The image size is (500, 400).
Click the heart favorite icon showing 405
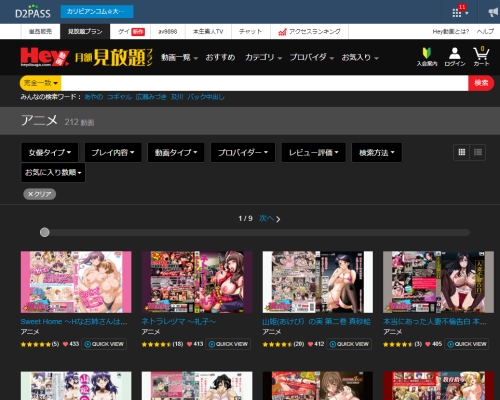[x=428, y=344]
